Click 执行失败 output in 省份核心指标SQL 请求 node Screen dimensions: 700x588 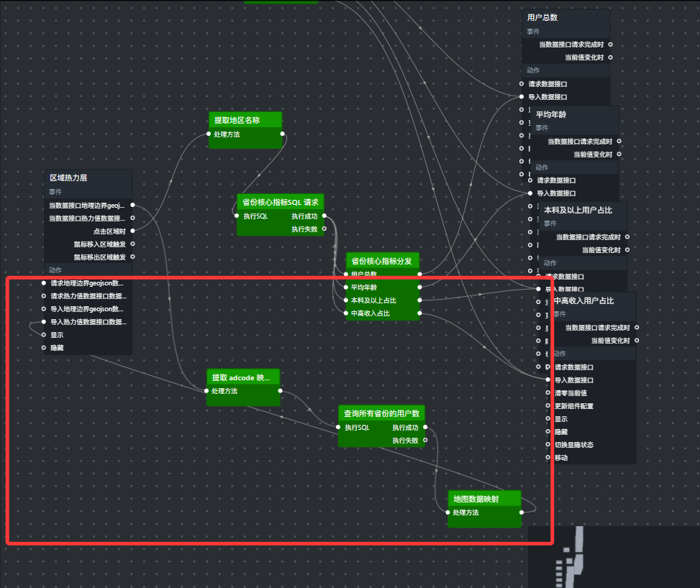click(304, 229)
